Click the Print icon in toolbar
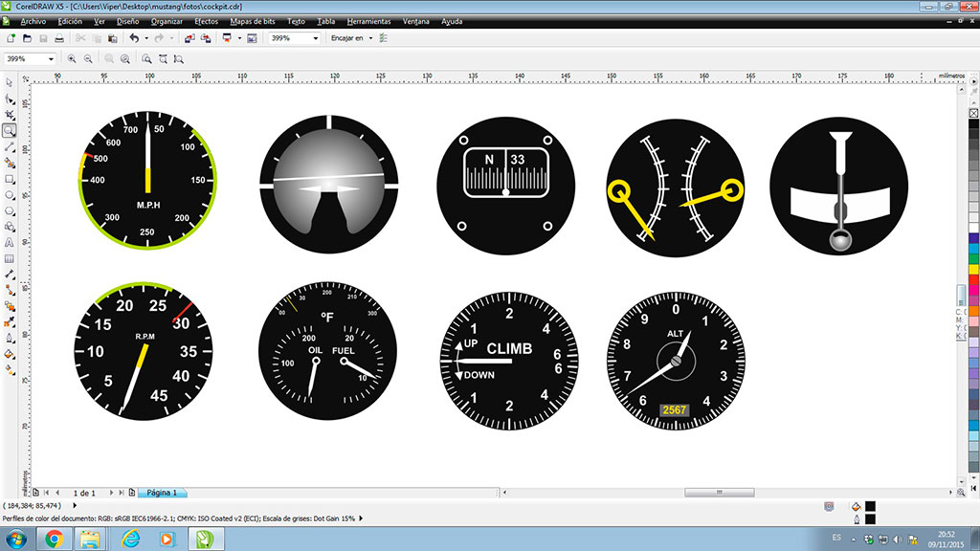 tap(59, 38)
